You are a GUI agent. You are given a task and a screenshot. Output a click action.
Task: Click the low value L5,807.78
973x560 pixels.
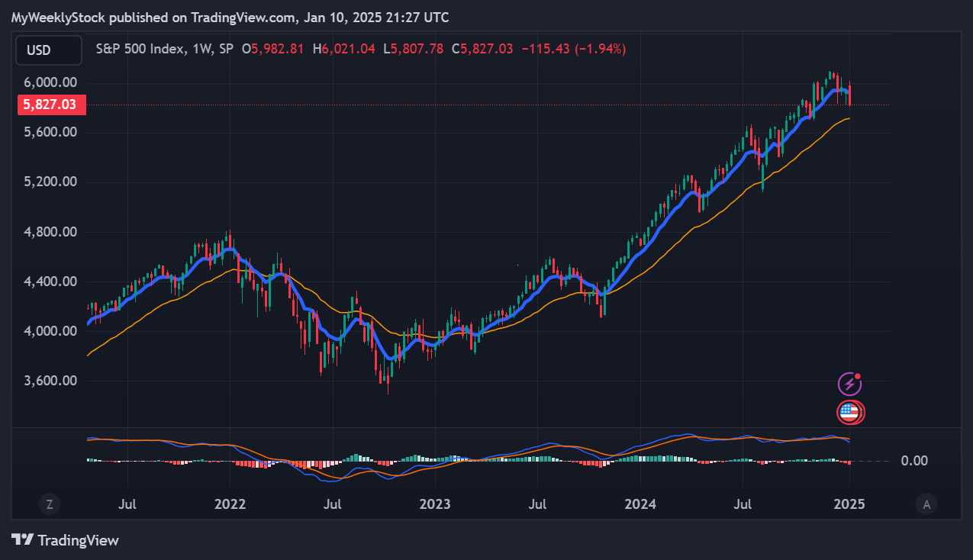click(413, 49)
